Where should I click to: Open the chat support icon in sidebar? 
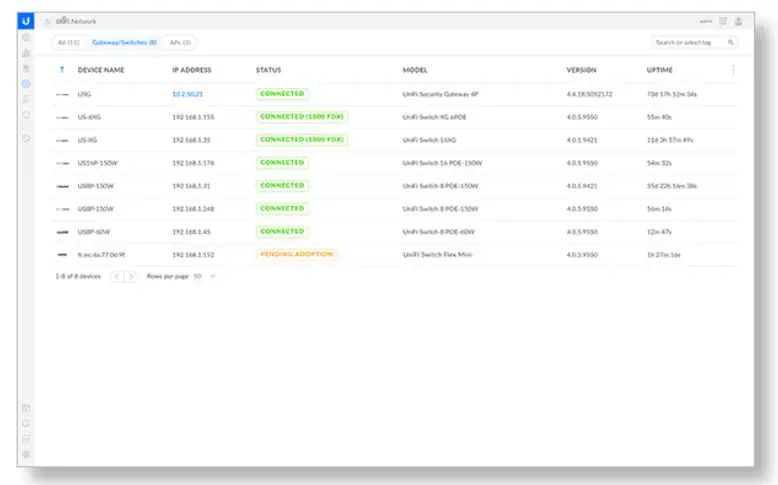pos(26,439)
